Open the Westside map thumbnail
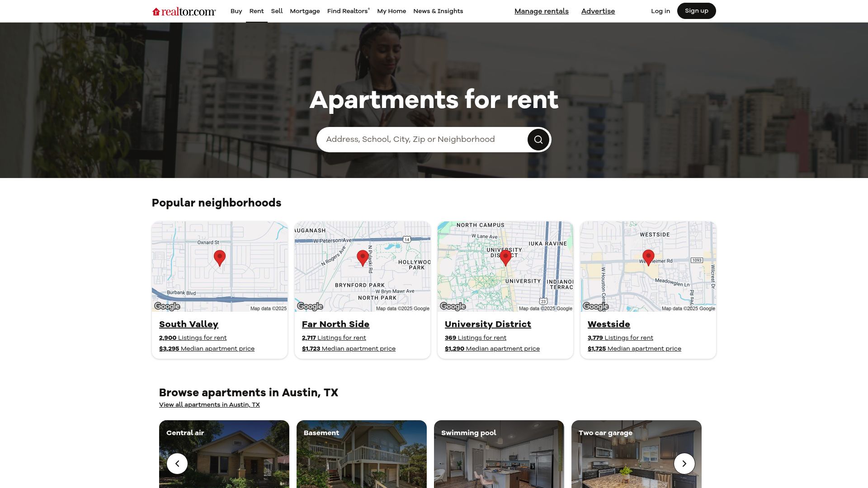This screenshot has height=488, width=868. tap(648, 267)
